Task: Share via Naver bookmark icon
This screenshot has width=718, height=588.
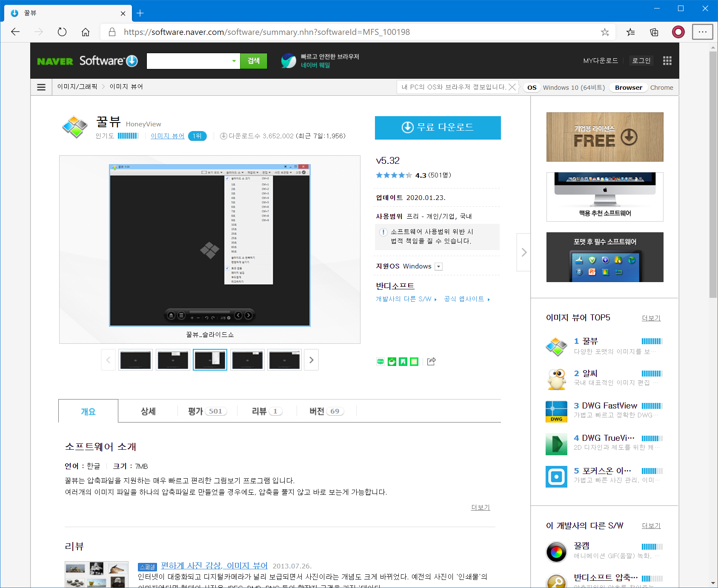Action: tap(403, 362)
